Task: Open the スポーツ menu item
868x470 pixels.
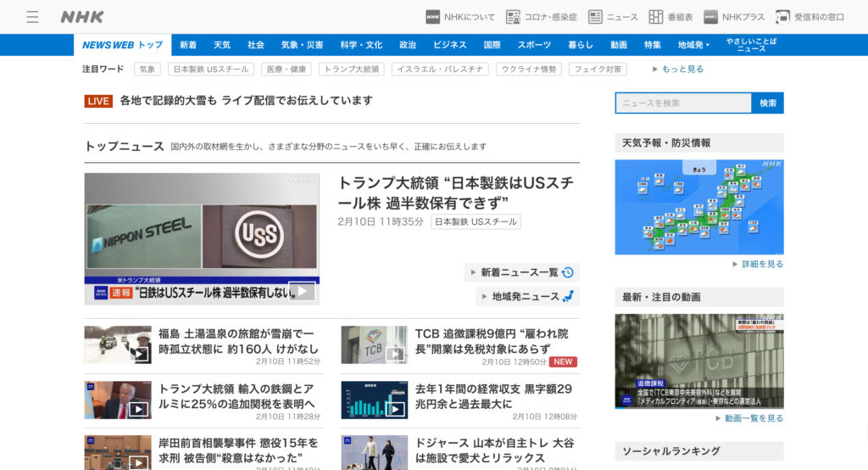Action: tap(534, 45)
